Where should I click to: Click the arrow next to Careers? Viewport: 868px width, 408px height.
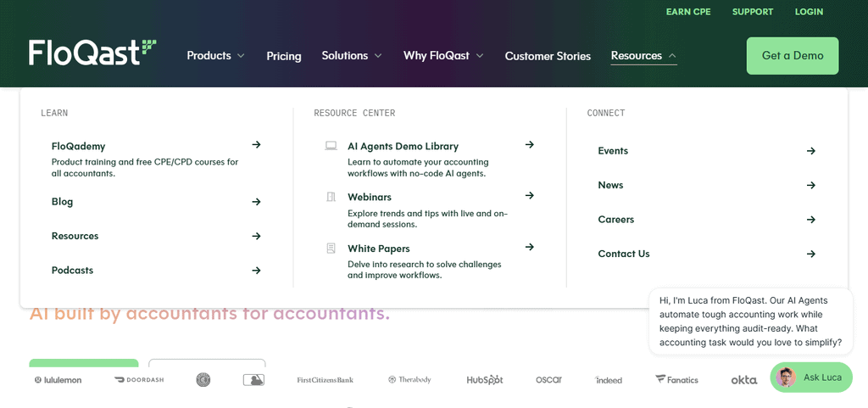[x=811, y=219]
